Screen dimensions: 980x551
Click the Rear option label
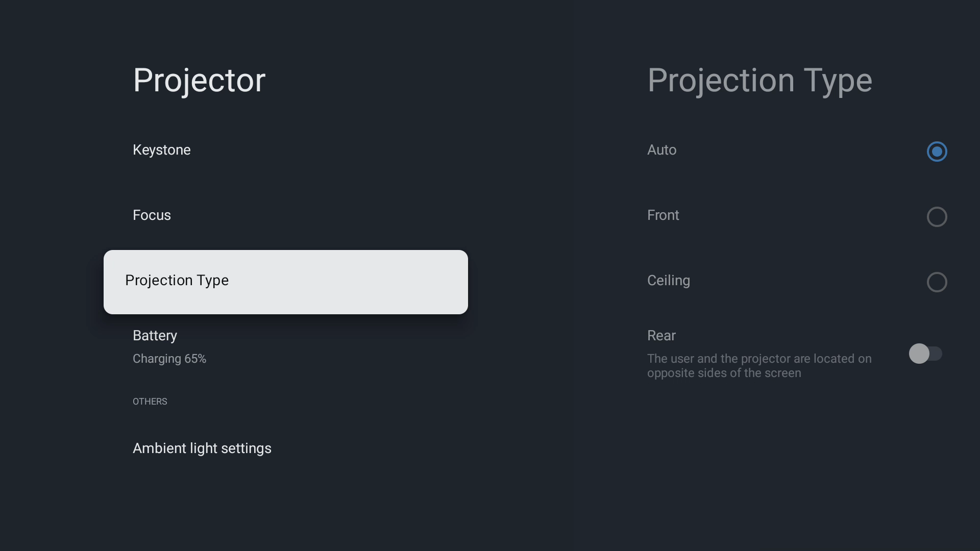(661, 336)
